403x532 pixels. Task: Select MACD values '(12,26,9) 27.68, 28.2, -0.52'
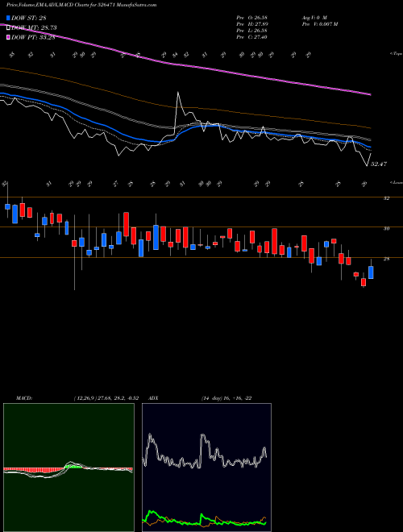(106, 398)
